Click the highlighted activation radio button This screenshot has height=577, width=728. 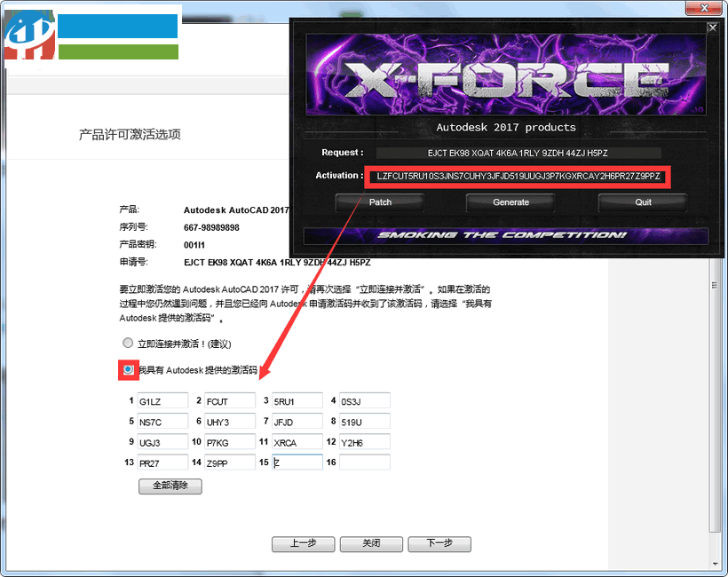pos(127,370)
